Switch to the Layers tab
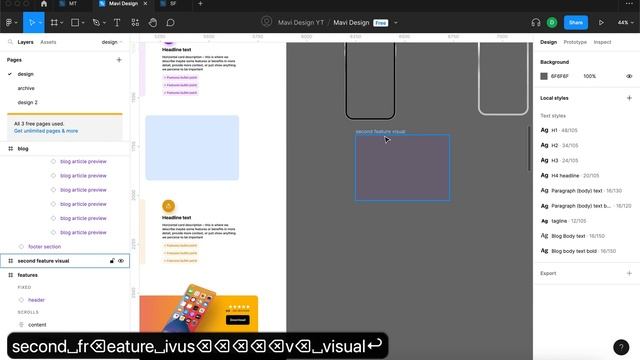640x360 pixels. [25, 42]
